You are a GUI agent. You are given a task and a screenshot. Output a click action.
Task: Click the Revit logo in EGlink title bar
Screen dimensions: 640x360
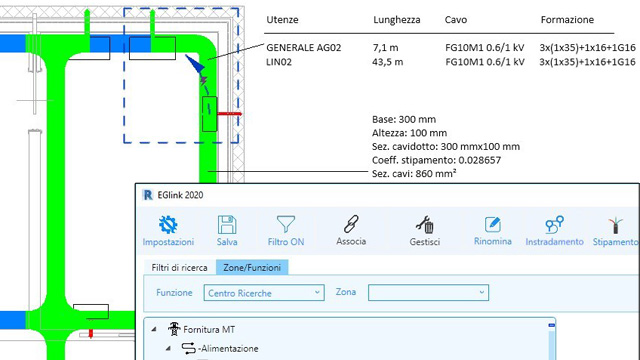click(x=148, y=195)
